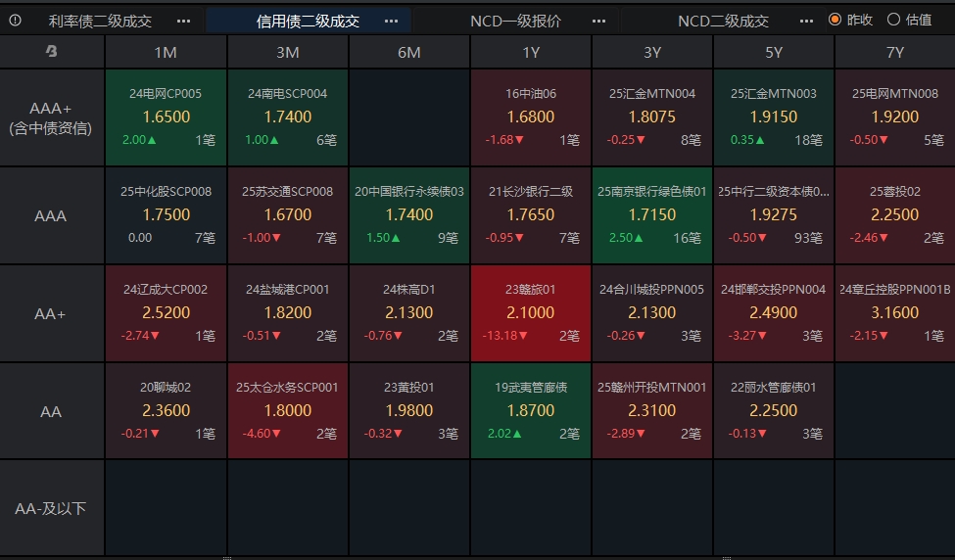The height and width of the screenshot is (560, 955).
Task: Click the 1M column header
Action: pos(166,52)
